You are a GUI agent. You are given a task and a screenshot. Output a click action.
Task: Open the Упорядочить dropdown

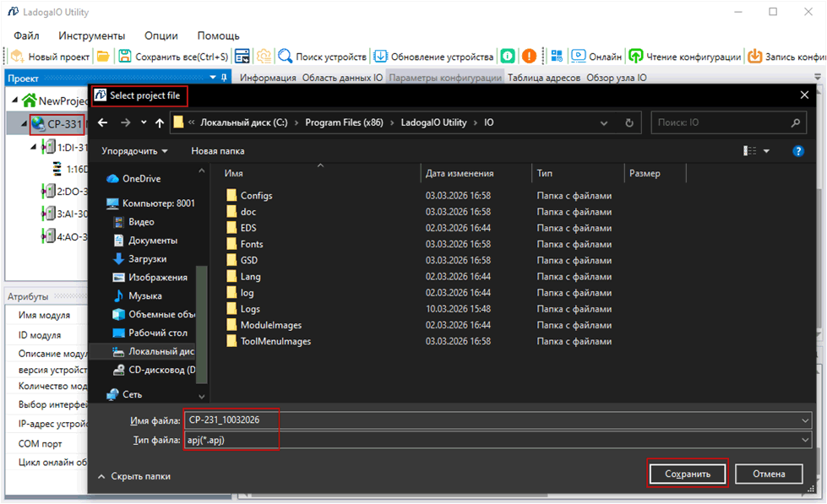pos(134,151)
